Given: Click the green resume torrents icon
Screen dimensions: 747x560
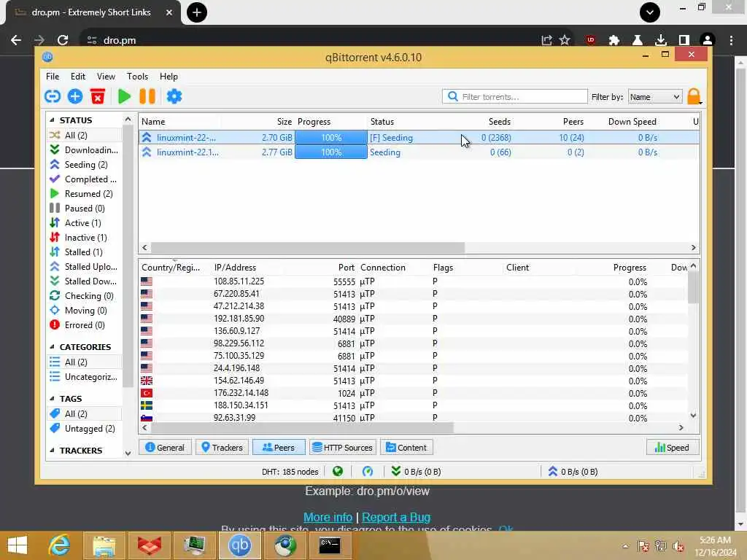Looking at the screenshot, I should click(124, 96).
